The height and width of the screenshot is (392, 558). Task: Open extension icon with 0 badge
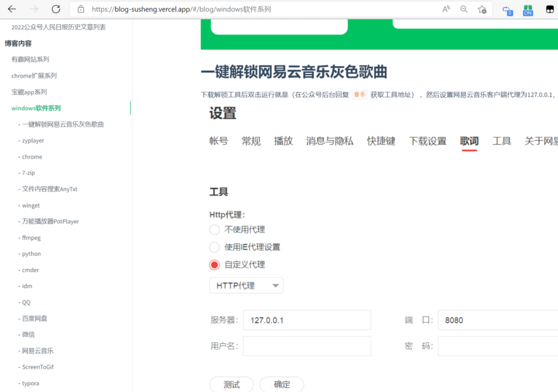click(x=507, y=10)
